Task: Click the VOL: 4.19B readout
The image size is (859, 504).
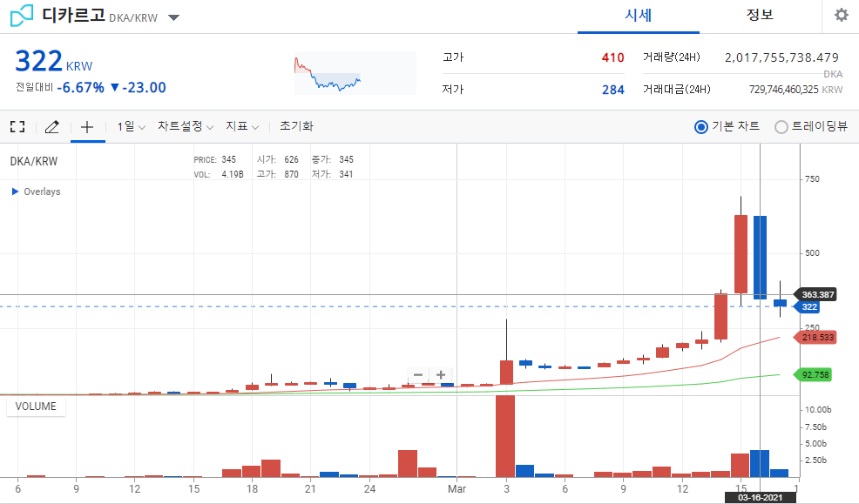Action: [x=219, y=174]
